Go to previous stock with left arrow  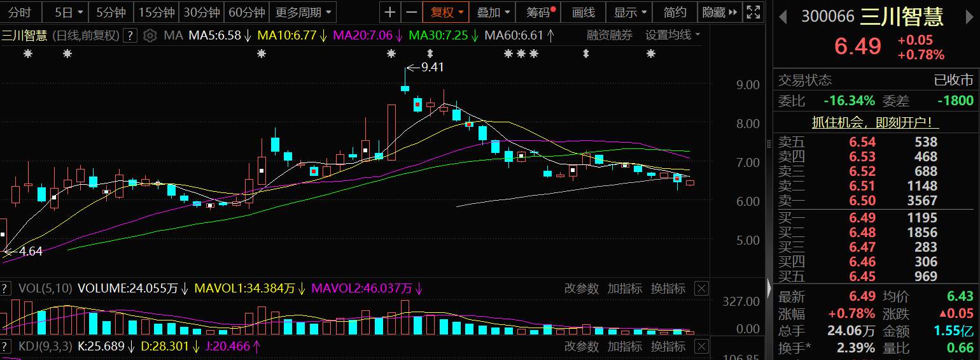click(x=784, y=17)
